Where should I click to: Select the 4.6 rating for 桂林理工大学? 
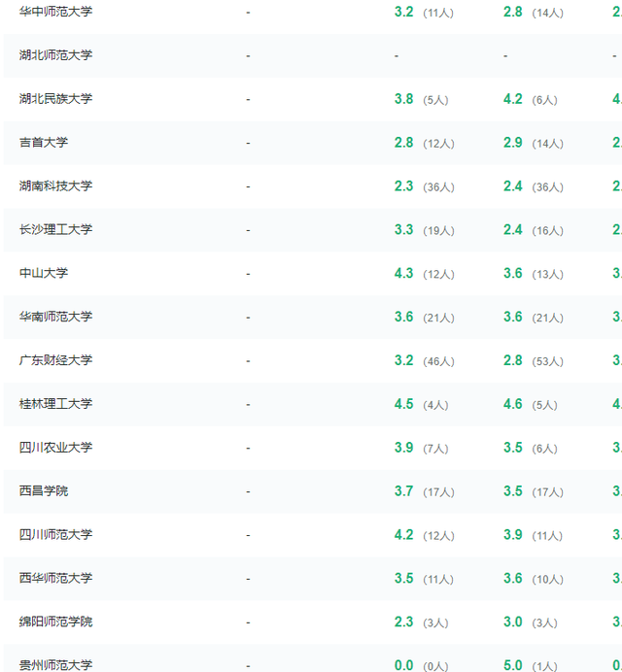click(x=512, y=404)
